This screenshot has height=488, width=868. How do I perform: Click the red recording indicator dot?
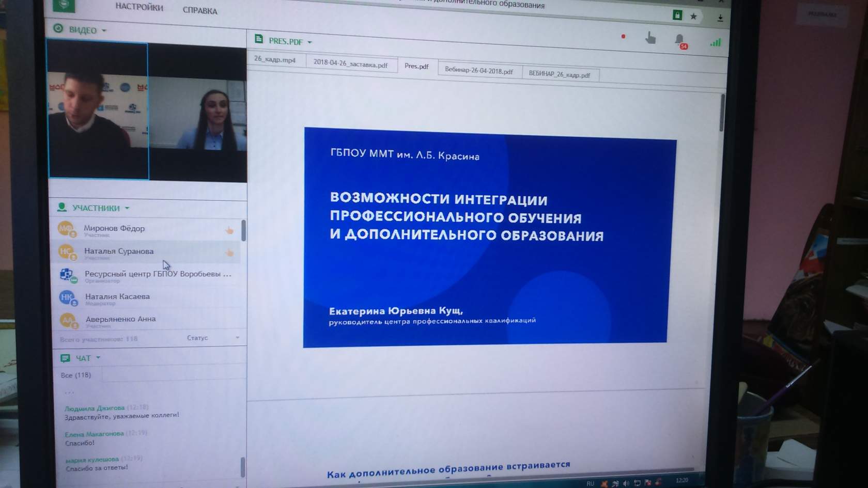[623, 36]
